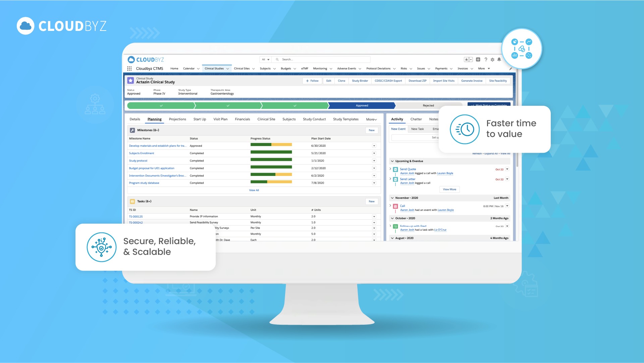
Task: Switch to the Details tab
Action: (135, 119)
